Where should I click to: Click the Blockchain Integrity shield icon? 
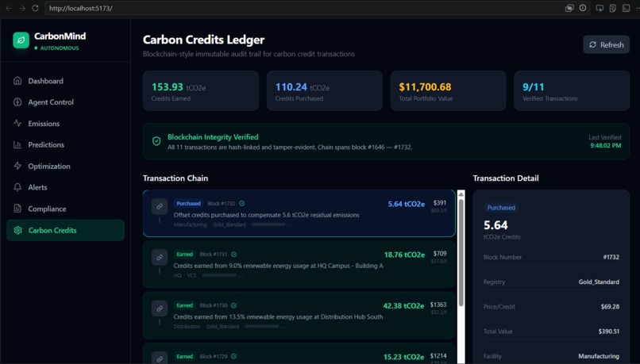pyautogui.click(x=156, y=141)
